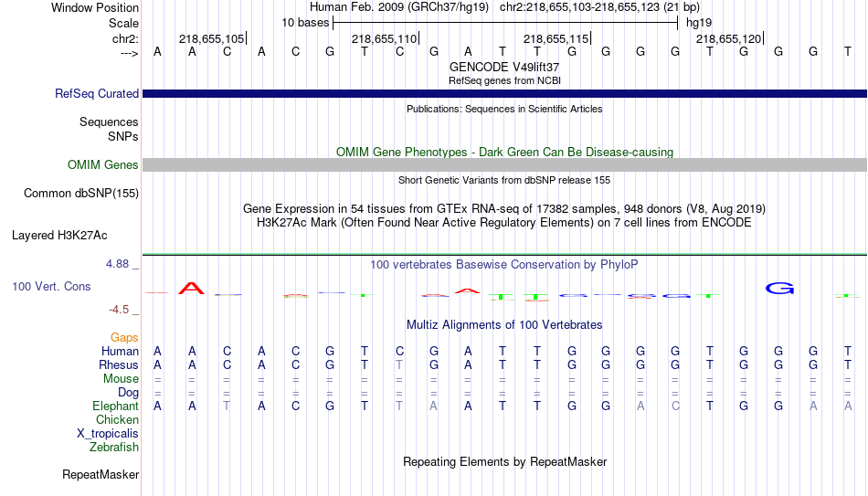
Task: Click the Chicken species row label
Action: (x=117, y=419)
